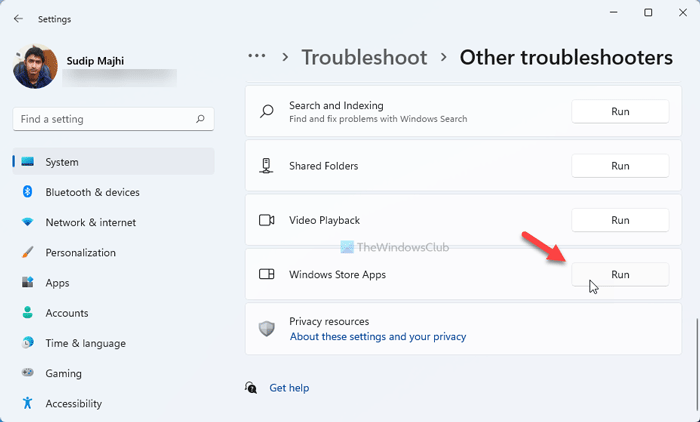Viewport: 700px width, 422px height.
Task: Go to Troubleshoot breadcrumb
Action: (x=364, y=58)
